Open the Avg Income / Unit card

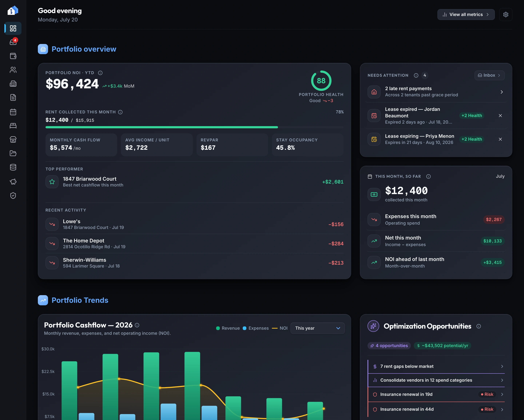(x=157, y=145)
